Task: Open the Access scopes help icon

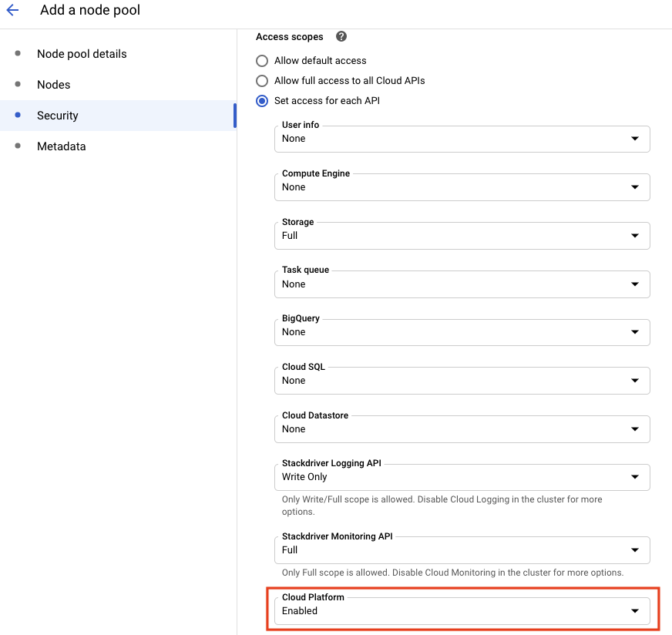Action: [x=341, y=37]
